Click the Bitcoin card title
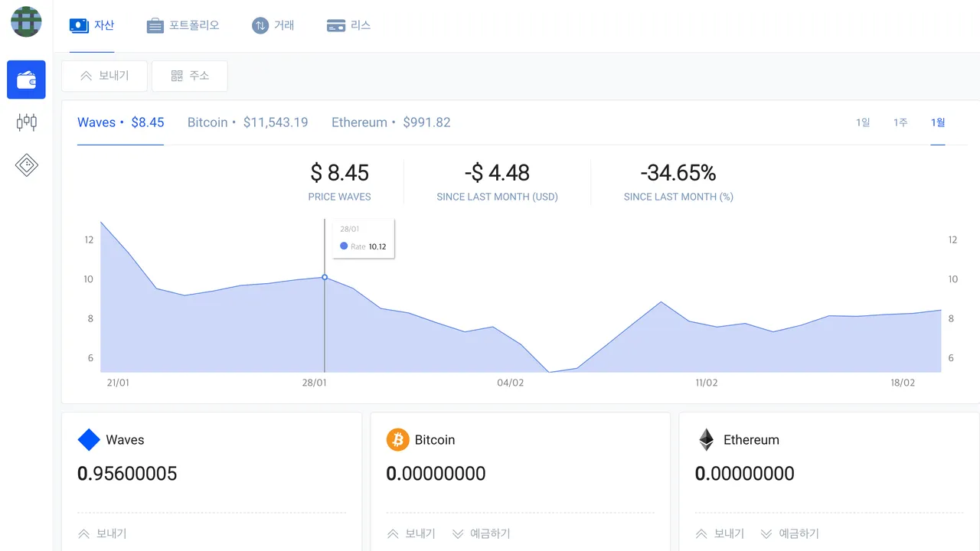Viewport: 980px width, 551px height. [x=435, y=440]
